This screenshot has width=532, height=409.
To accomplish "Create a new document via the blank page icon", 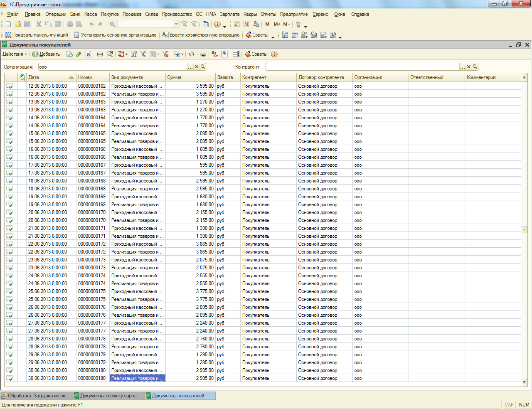I will click(x=8, y=24).
